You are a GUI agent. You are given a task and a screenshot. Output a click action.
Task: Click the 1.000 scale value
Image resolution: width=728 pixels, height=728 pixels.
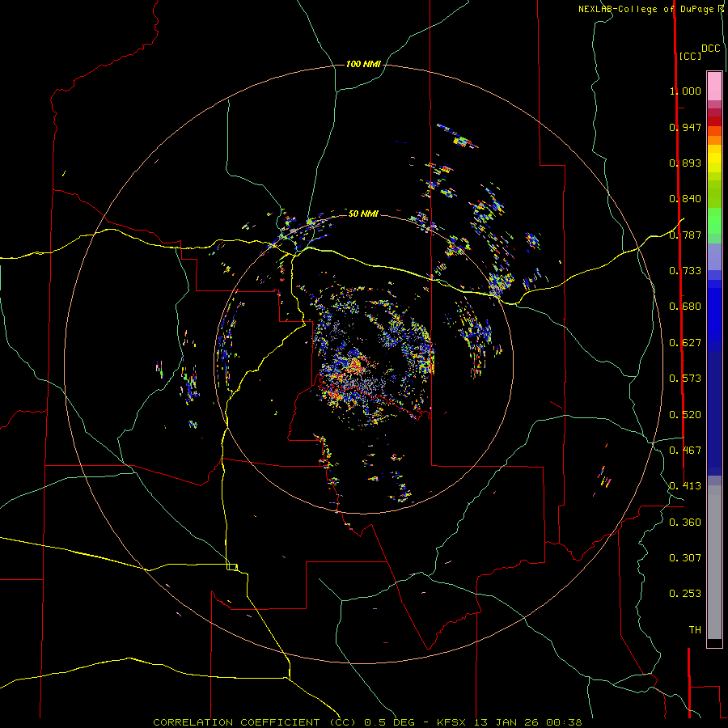point(685,91)
